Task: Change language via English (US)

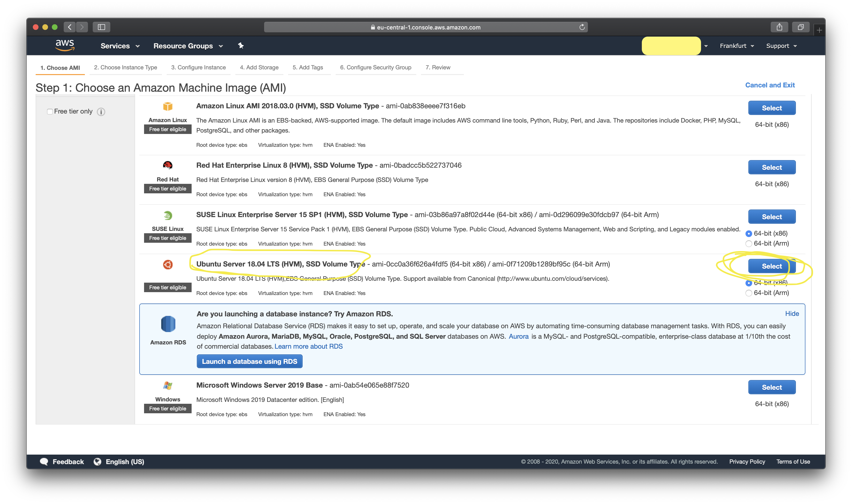Action: [125, 461]
